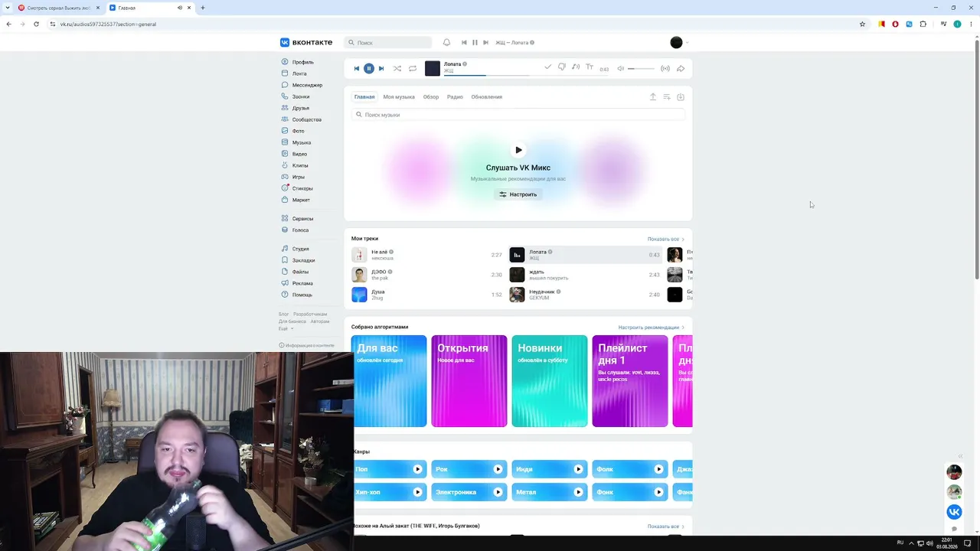
Task: Open the profile avatar dropdown menu
Action: [679, 43]
